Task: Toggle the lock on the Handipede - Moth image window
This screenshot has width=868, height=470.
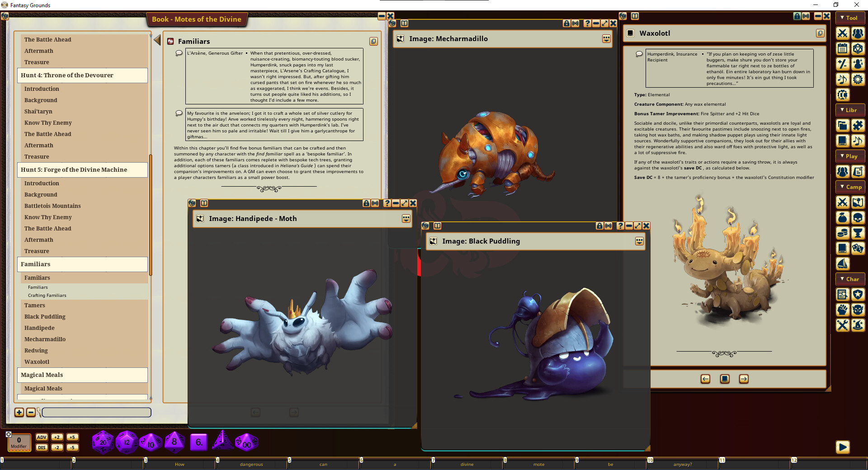Action: (366, 203)
